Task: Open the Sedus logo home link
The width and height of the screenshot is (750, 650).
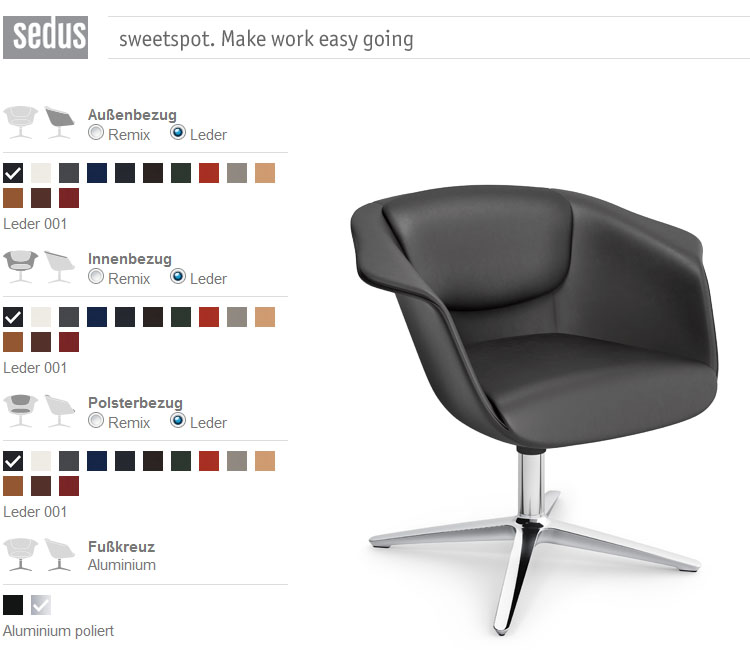Action: click(x=45, y=37)
